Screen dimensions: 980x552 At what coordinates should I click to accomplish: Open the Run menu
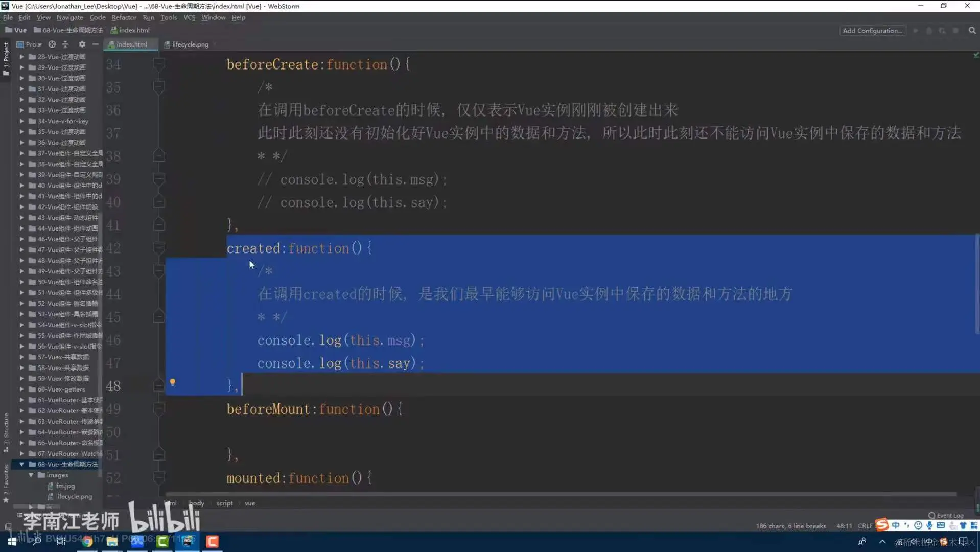(149, 17)
